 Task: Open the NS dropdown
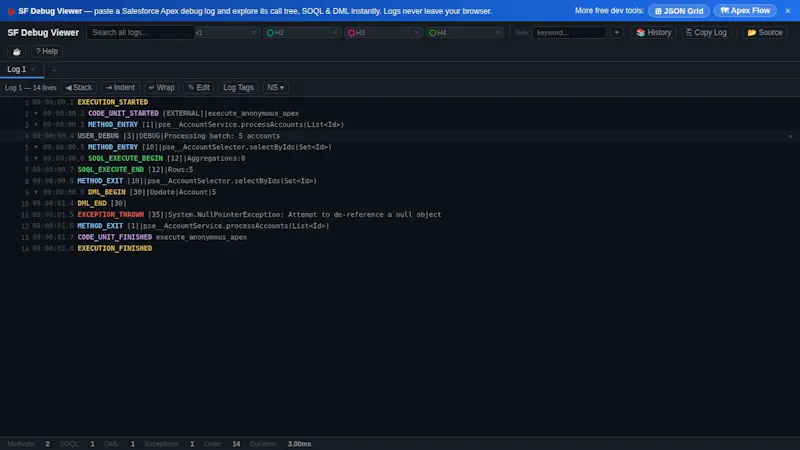tap(276, 88)
